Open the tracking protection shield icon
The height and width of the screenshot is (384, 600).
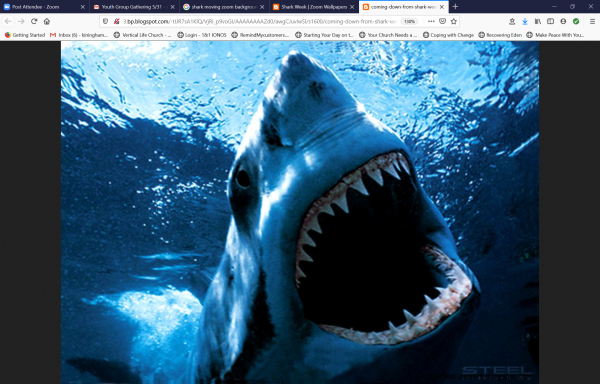[x=106, y=21]
